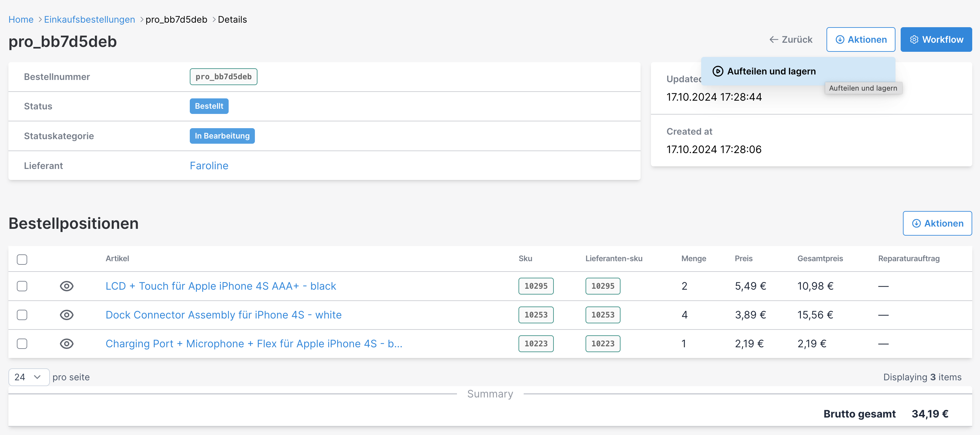Expand the 24 pro seite selector
Screen dimensions: 980x435
pos(28,377)
